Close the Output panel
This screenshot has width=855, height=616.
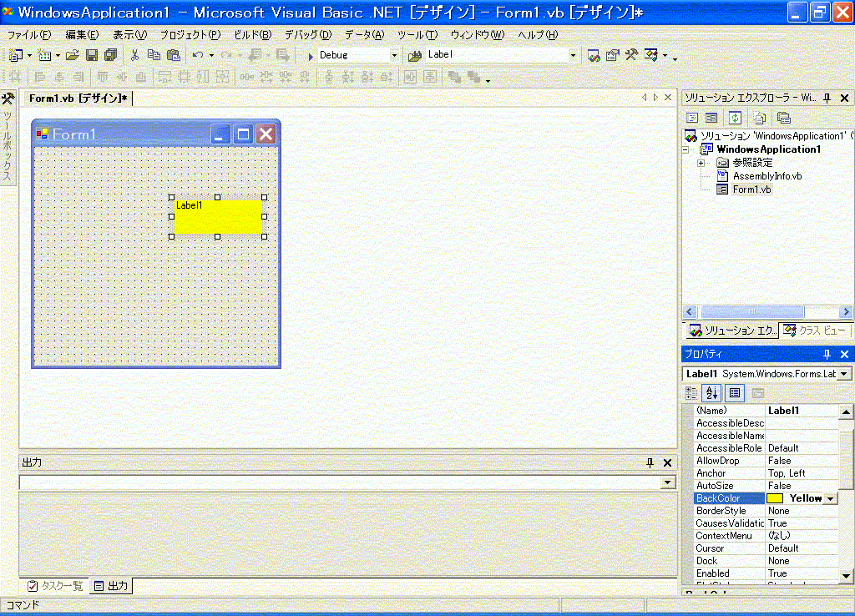click(x=667, y=462)
